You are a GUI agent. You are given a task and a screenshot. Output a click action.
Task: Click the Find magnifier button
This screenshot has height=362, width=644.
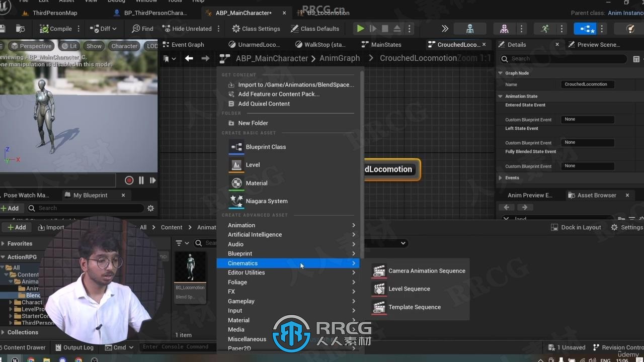click(142, 29)
